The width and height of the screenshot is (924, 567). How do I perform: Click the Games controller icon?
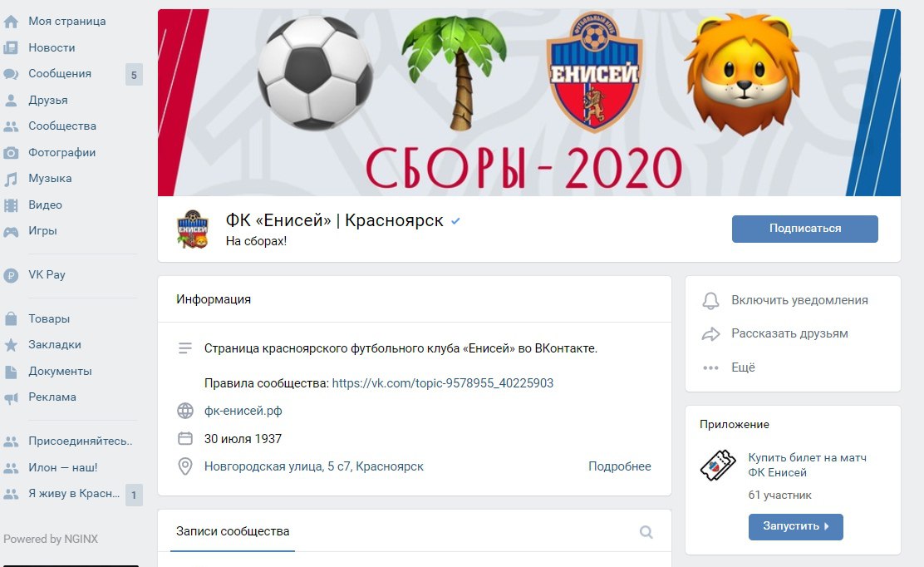pyautogui.click(x=11, y=232)
